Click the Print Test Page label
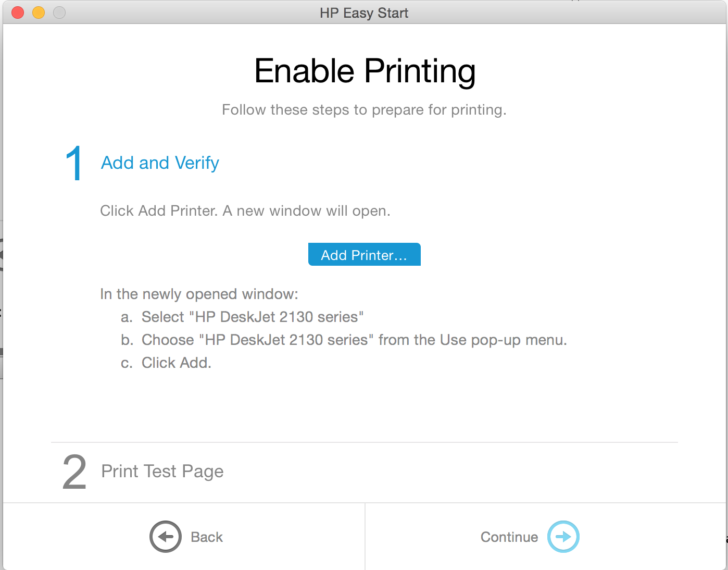 click(x=162, y=472)
